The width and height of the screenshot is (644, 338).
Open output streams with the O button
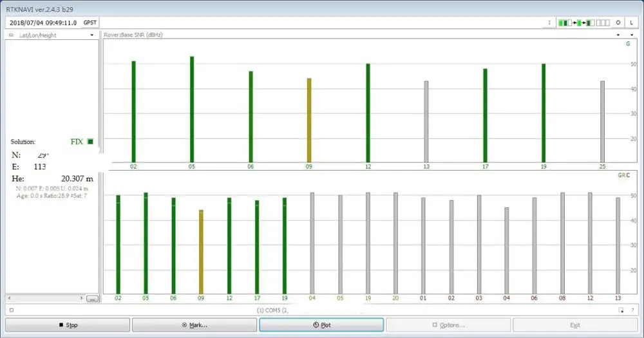(618, 23)
